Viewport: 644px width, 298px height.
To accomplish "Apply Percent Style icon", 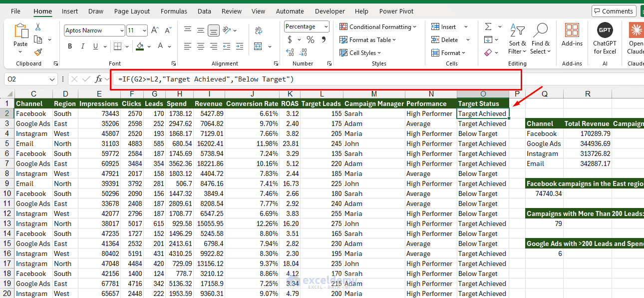I will point(311,39).
